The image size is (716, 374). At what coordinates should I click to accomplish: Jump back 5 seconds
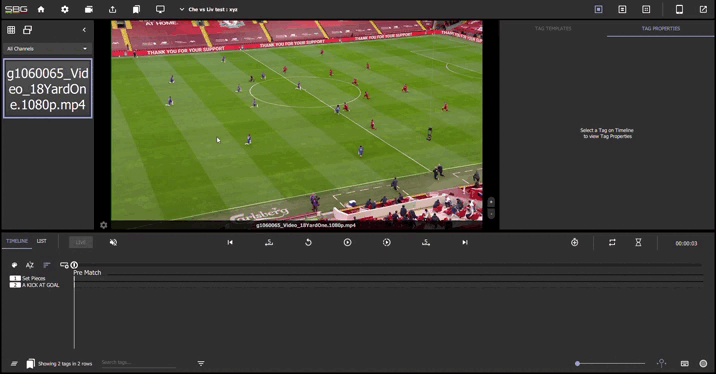click(269, 242)
